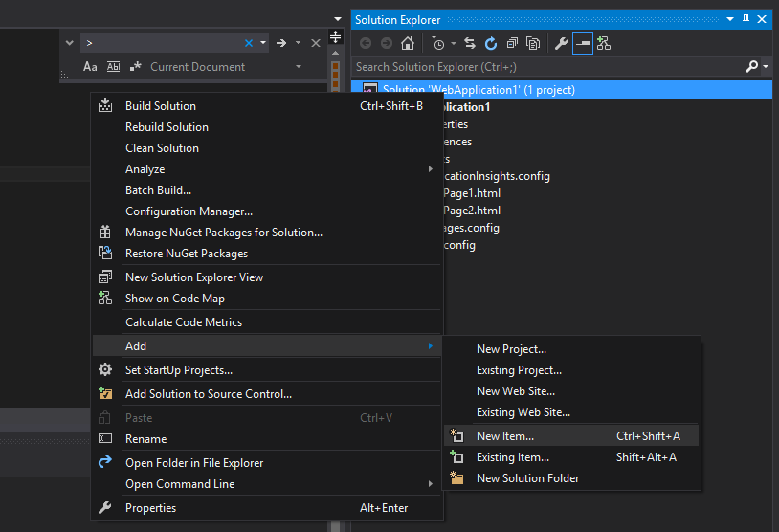The height and width of the screenshot is (532, 779).
Task: Click the Home icon in Solution Explorer
Action: coord(408,43)
